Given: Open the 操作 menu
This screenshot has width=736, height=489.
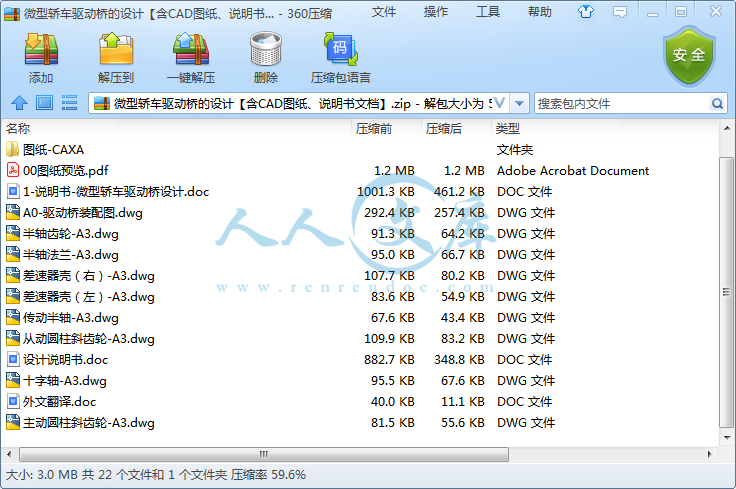Looking at the screenshot, I should click(x=436, y=12).
